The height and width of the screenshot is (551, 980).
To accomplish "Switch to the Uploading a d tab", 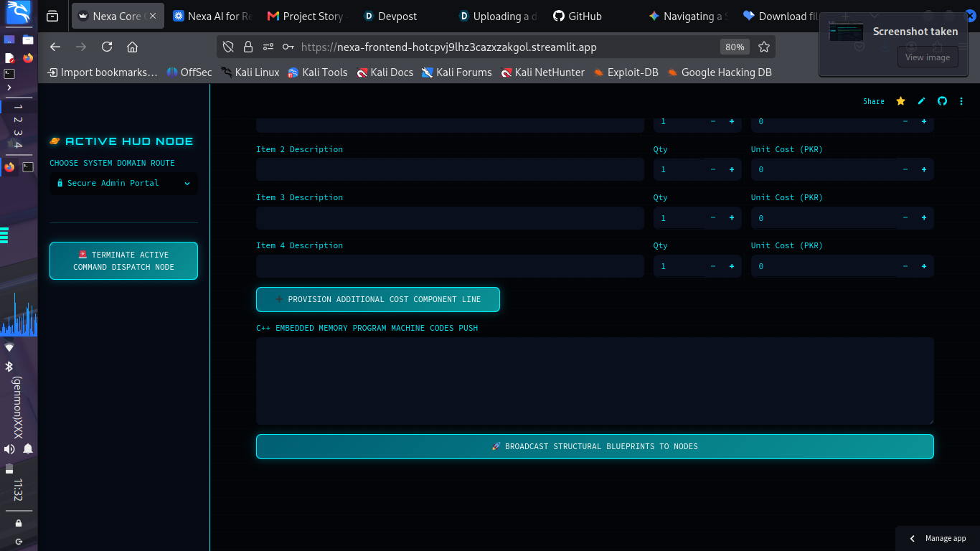I will click(x=497, y=16).
